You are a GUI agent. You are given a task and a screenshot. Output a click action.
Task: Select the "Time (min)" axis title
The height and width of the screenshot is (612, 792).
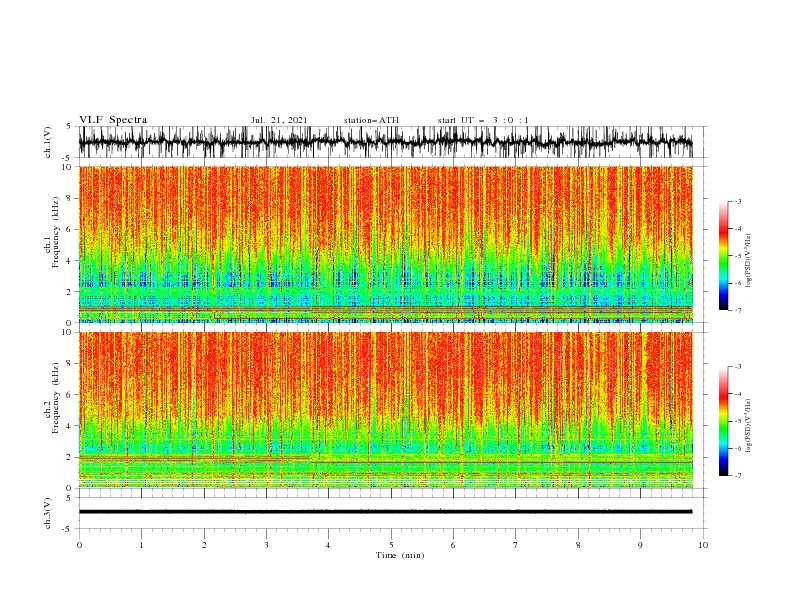click(400, 555)
